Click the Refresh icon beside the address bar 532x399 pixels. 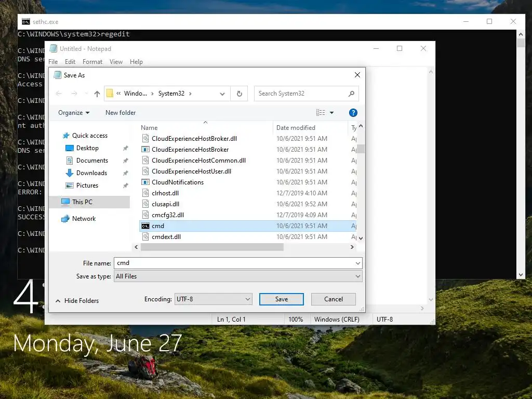point(239,94)
